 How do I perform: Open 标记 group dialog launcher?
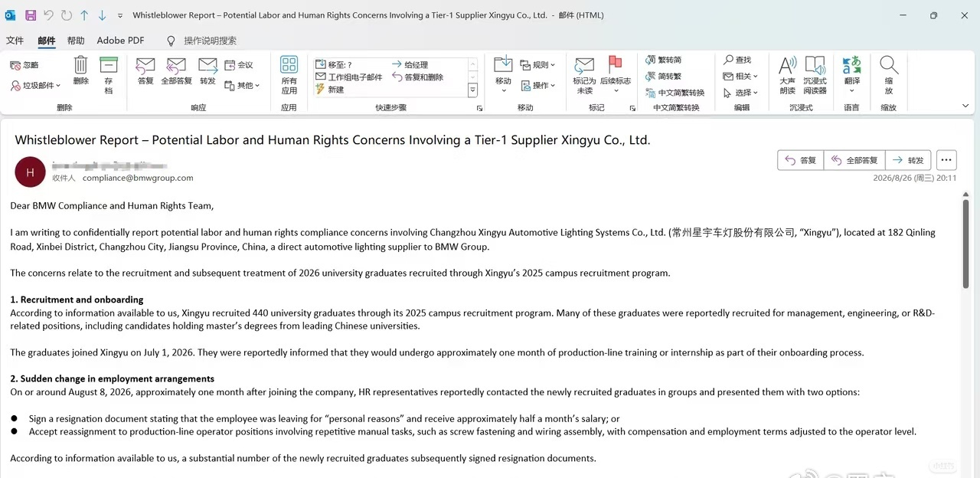point(632,109)
